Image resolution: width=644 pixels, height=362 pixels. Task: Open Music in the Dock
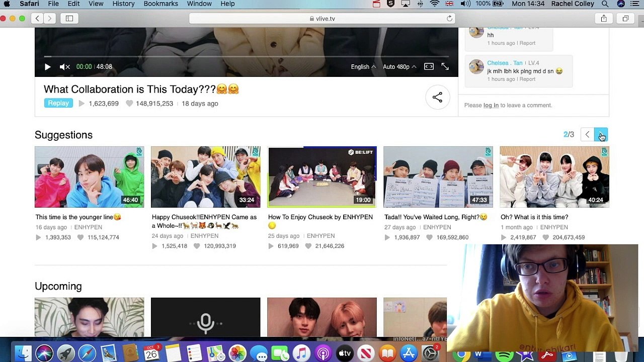tap(301, 353)
